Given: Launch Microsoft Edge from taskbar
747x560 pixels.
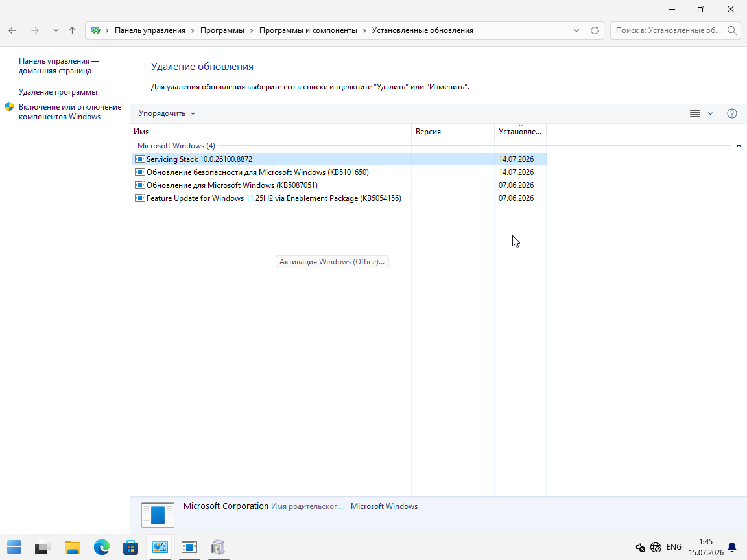Looking at the screenshot, I should (x=101, y=547).
